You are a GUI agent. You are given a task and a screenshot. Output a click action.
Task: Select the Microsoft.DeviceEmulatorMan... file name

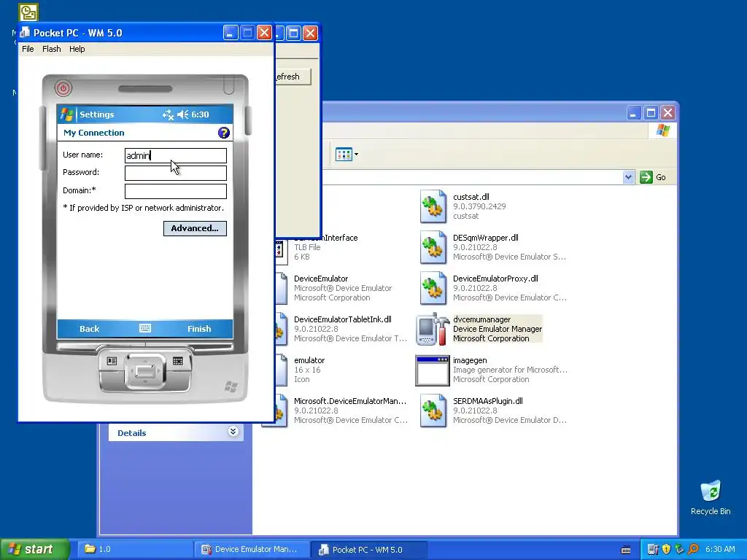pyautogui.click(x=350, y=401)
